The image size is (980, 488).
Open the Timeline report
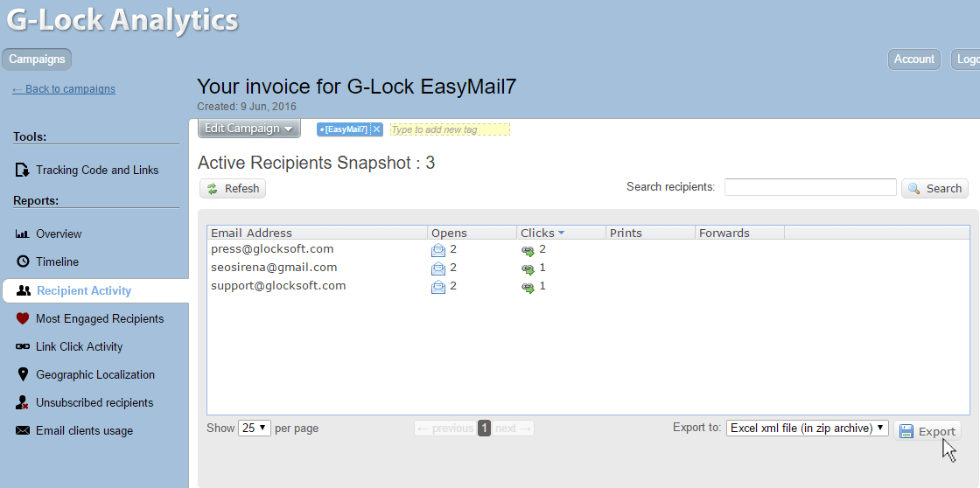(58, 261)
